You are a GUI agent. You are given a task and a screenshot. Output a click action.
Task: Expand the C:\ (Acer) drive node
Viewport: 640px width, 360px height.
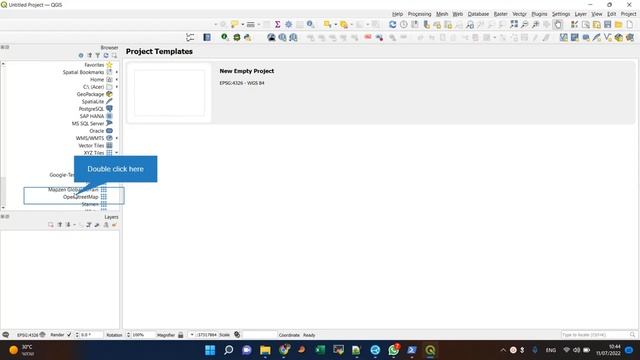(x=117, y=87)
